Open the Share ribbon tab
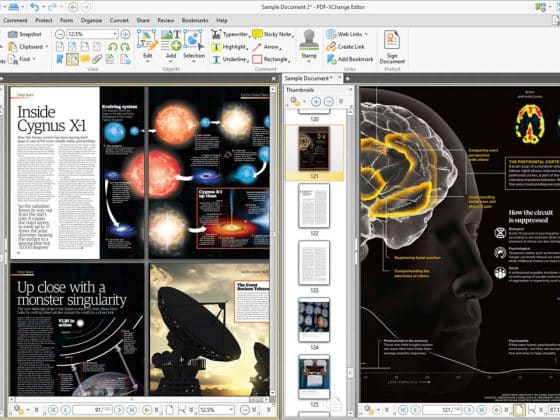Screen dimensions: 560x420 pyautogui.click(x=143, y=20)
